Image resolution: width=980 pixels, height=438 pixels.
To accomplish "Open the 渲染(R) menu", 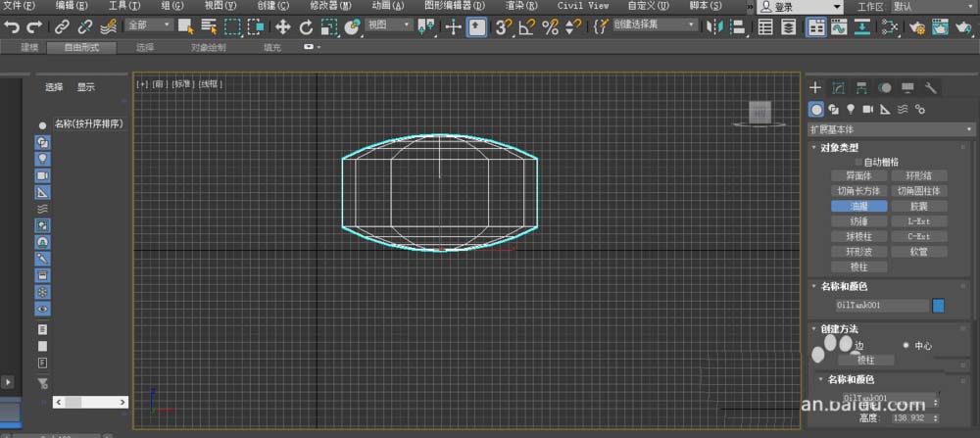I will [x=519, y=6].
